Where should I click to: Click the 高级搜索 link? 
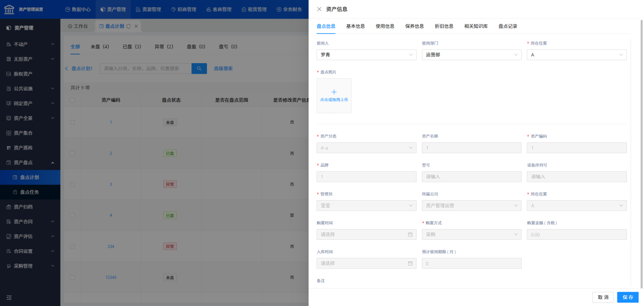[223, 68]
